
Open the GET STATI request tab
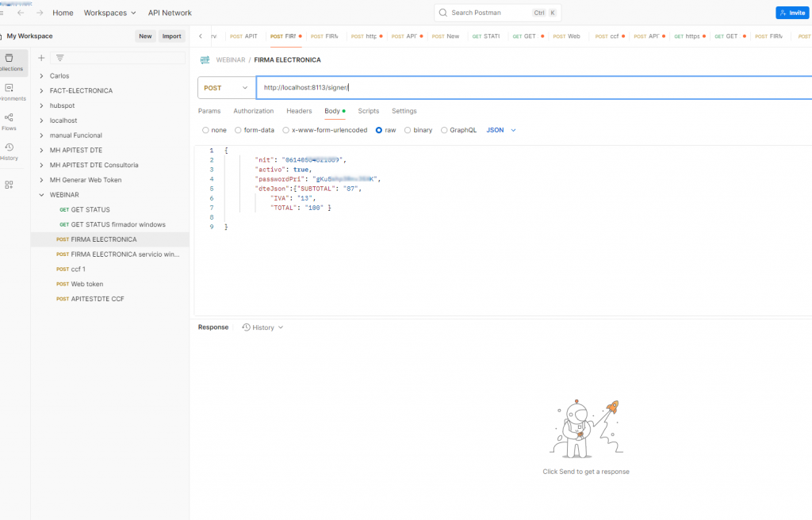point(486,36)
